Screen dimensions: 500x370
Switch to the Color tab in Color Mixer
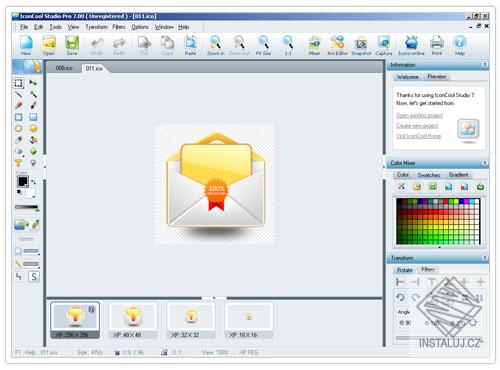403,175
